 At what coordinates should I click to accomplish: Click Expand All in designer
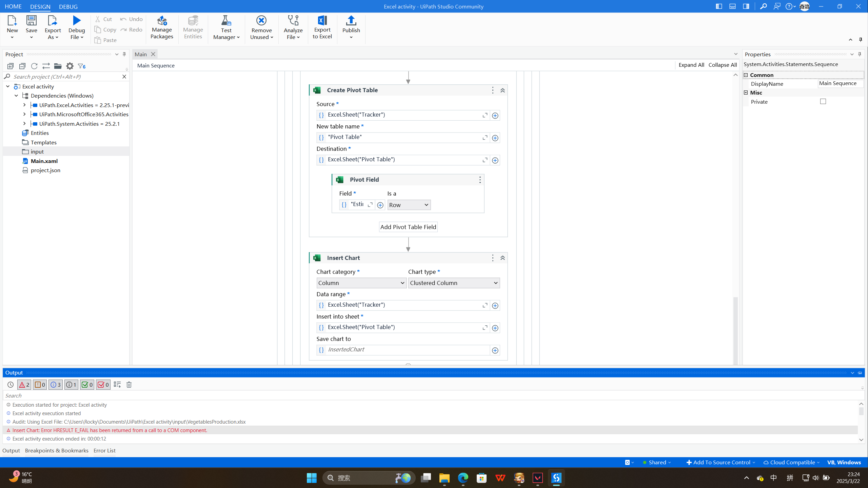691,65
